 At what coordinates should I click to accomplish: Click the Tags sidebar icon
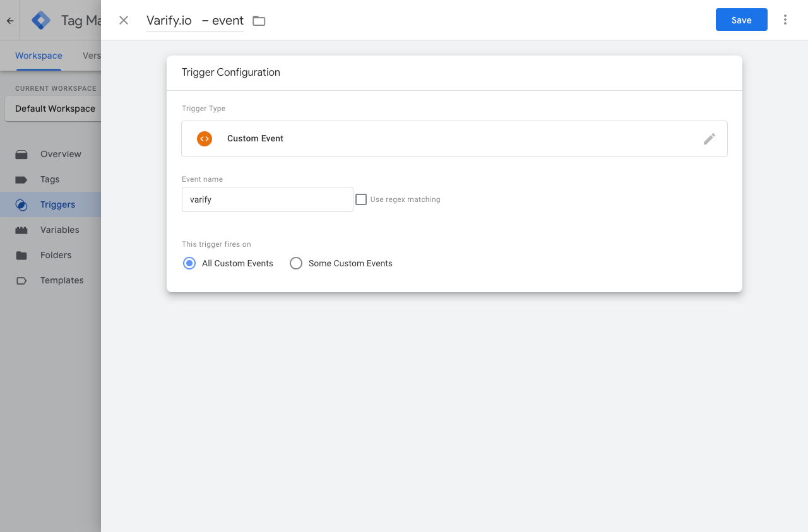(21, 179)
